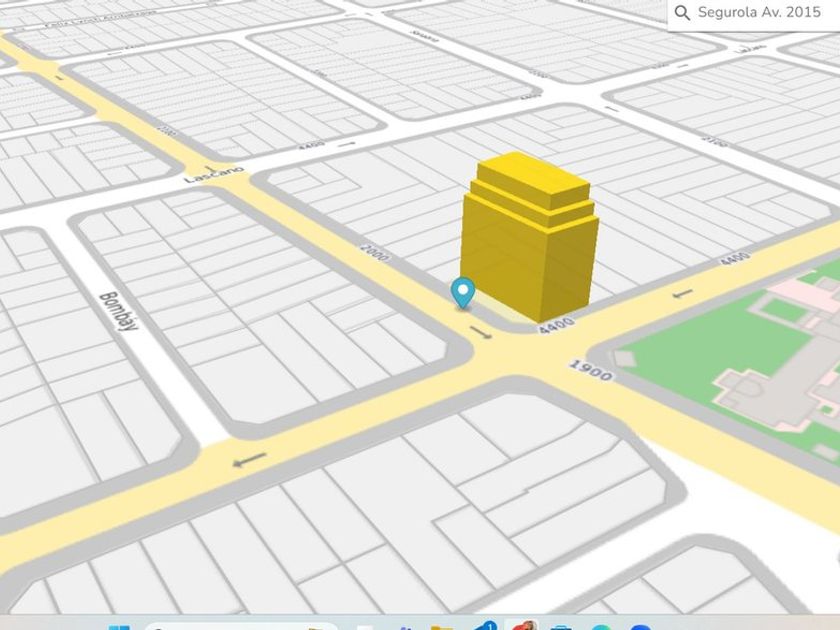
Task: Click the 4400 label at the yellow building's base
Action: tap(555, 324)
